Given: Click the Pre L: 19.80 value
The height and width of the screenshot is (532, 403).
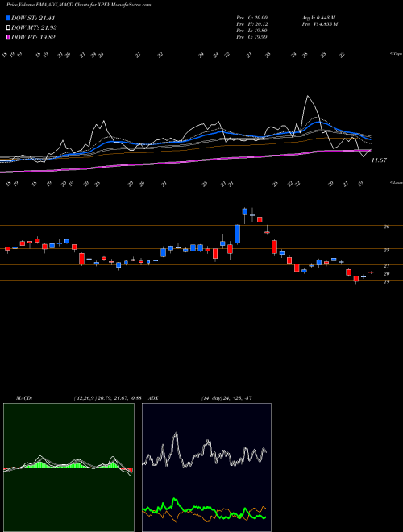Looking at the screenshot, I should coord(251,31).
